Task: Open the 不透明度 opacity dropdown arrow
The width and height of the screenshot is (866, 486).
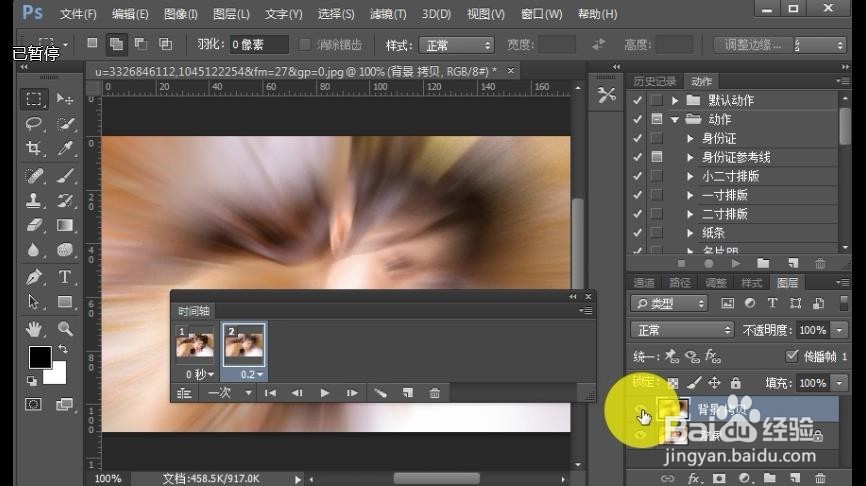Action: 839,330
